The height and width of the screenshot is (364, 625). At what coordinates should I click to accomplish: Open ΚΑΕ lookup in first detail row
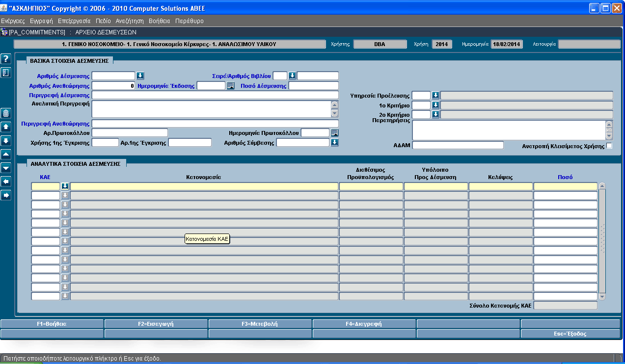tap(65, 186)
